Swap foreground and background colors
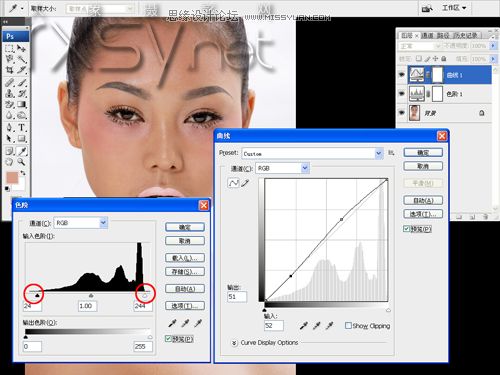The image size is (500, 375). pos(23,173)
